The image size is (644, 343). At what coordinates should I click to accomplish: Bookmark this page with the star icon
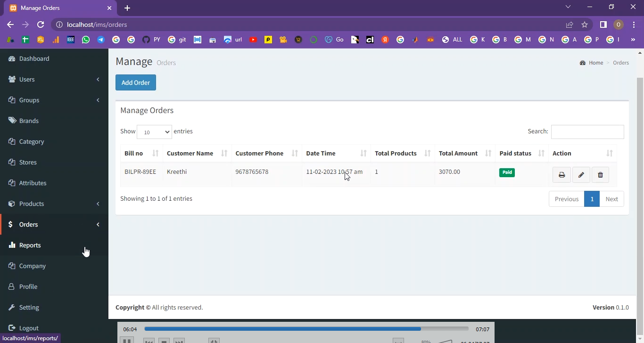tap(585, 24)
